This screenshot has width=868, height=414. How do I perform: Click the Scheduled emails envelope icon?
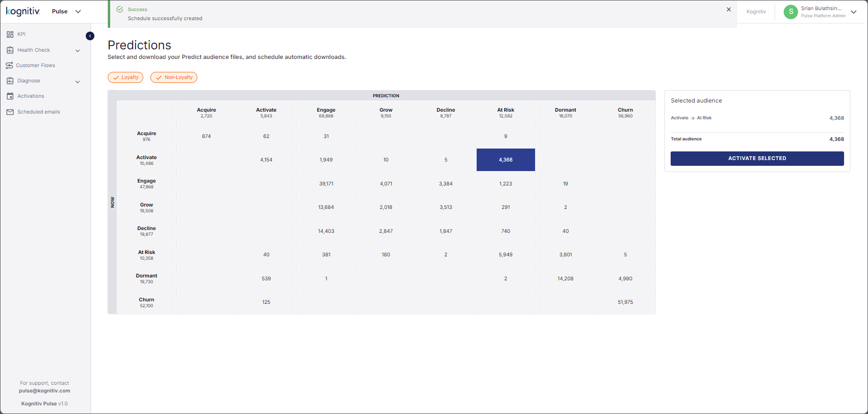(x=10, y=112)
